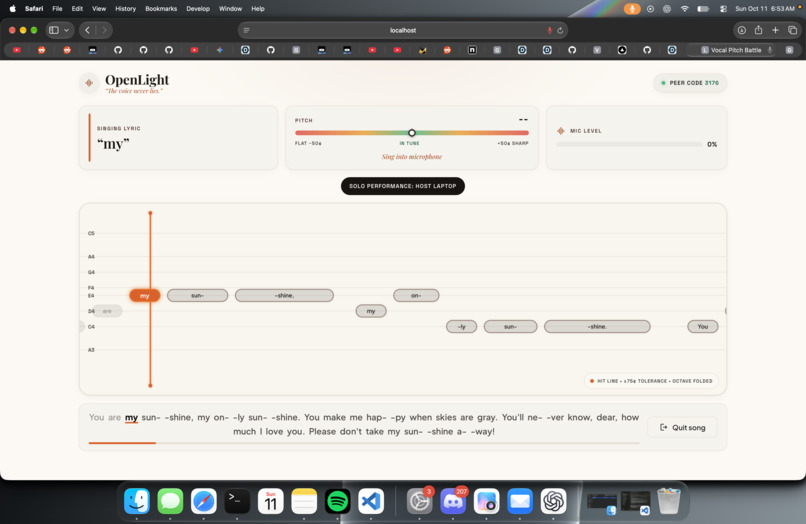Open Control Center in the menu bar

[x=723, y=9]
